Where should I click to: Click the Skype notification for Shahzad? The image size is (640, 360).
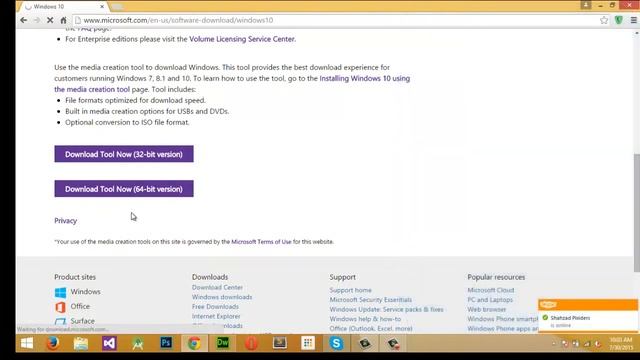(588, 316)
